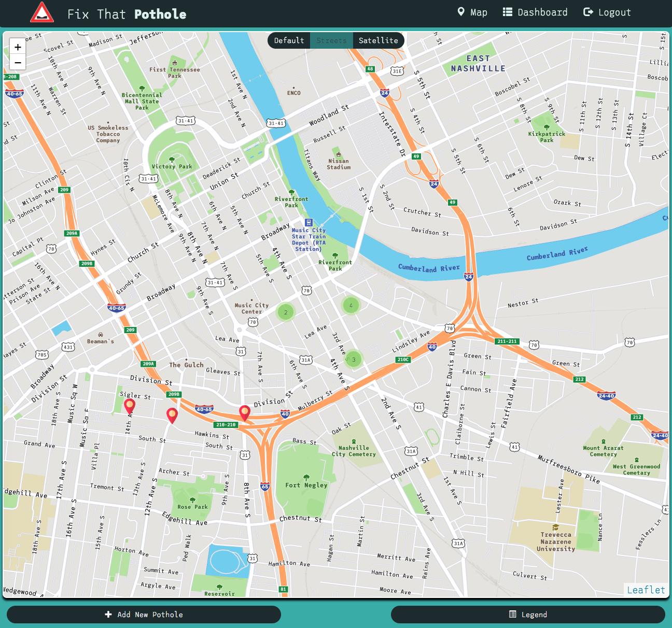This screenshot has height=628, width=672.
Task: Click the Fix That Pothole title
Action: [x=127, y=14]
